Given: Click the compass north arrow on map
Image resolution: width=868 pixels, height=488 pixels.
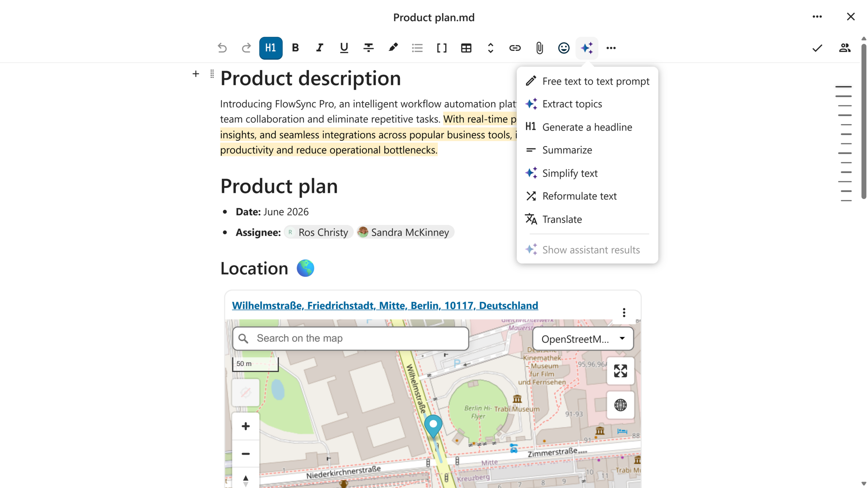Looking at the screenshot, I should click(245, 480).
